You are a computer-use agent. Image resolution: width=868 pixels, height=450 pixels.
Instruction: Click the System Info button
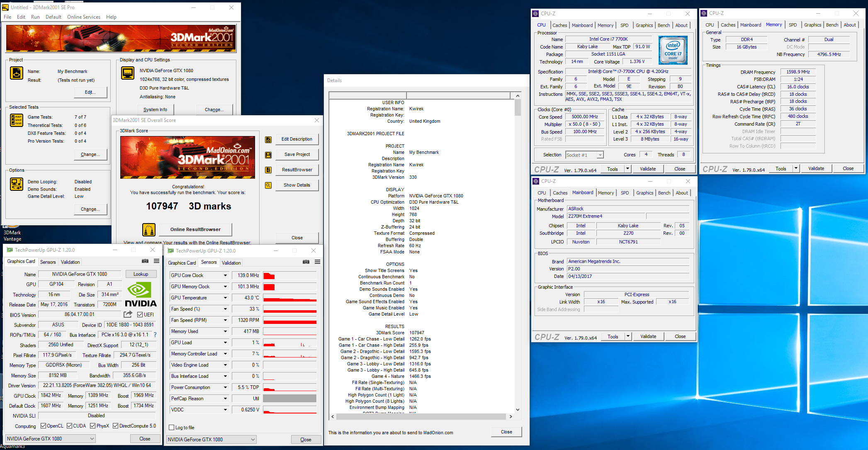155,109
